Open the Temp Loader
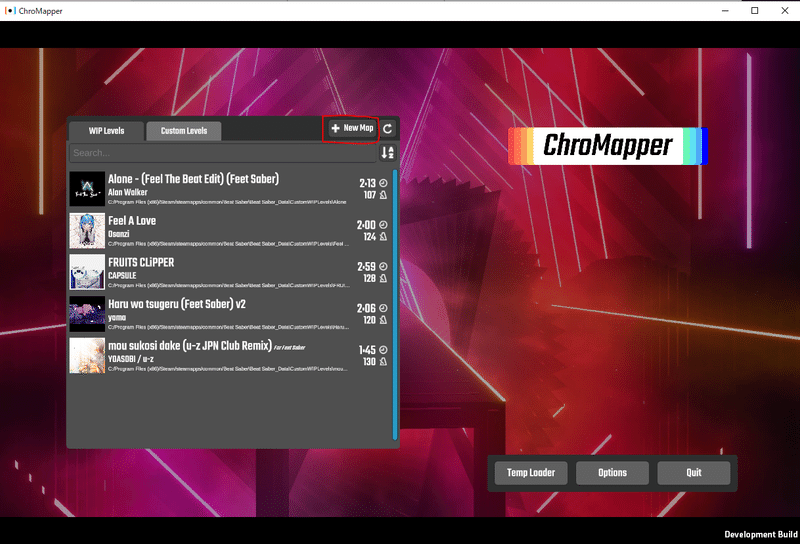The image size is (800, 544). point(531,473)
